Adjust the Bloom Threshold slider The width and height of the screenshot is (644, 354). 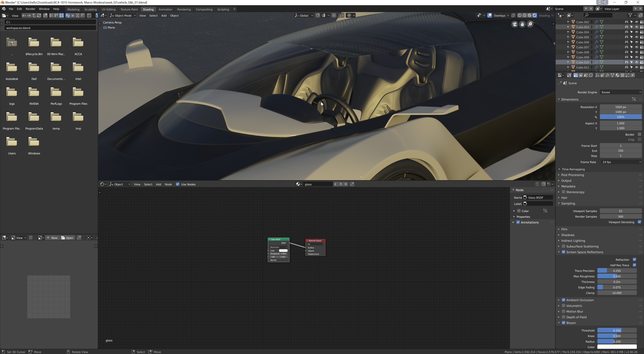617,331
